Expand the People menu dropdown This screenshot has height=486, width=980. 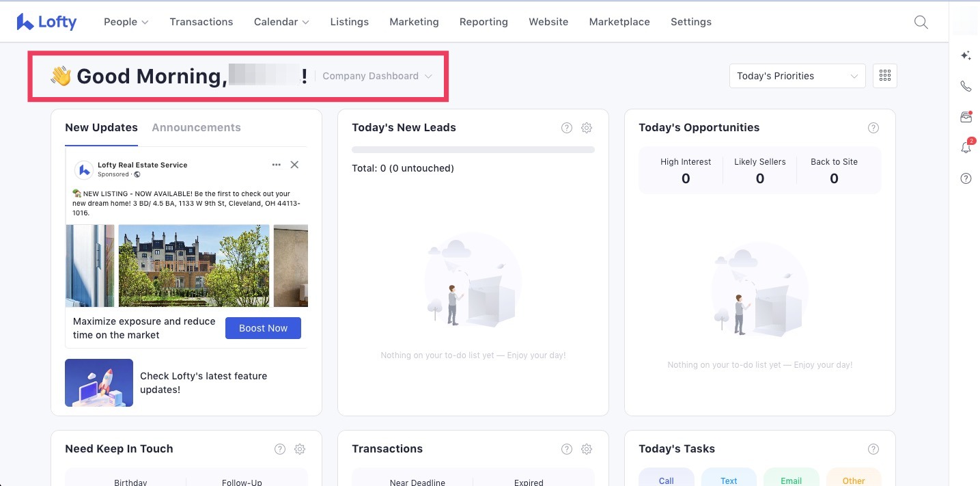tap(126, 22)
